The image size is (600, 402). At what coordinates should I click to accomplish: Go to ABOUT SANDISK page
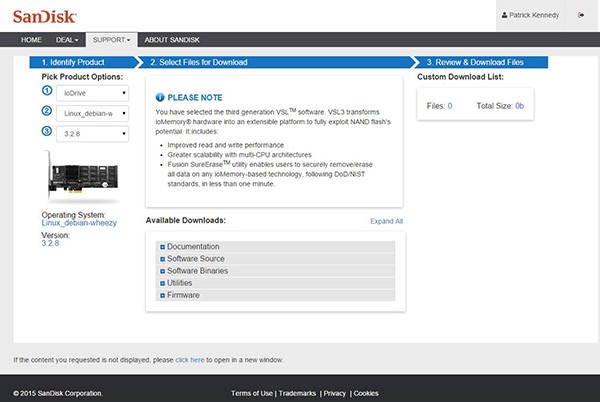coord(170,39)
